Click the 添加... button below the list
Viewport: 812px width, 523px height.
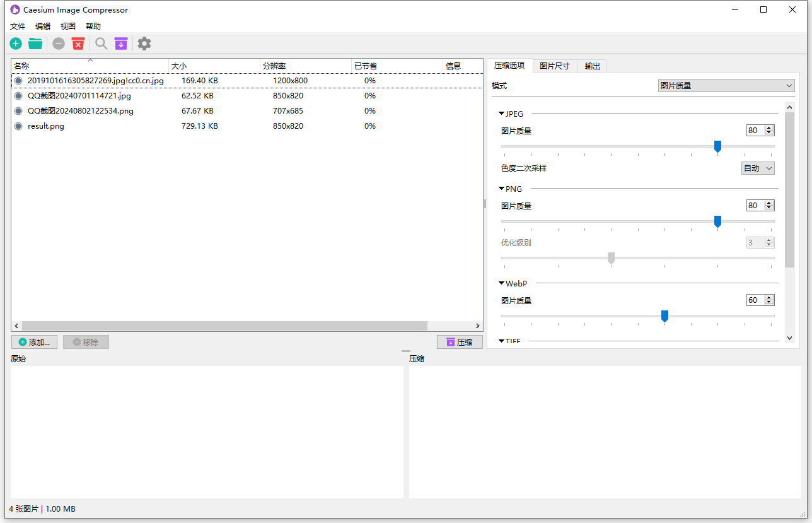pos(35,342)
